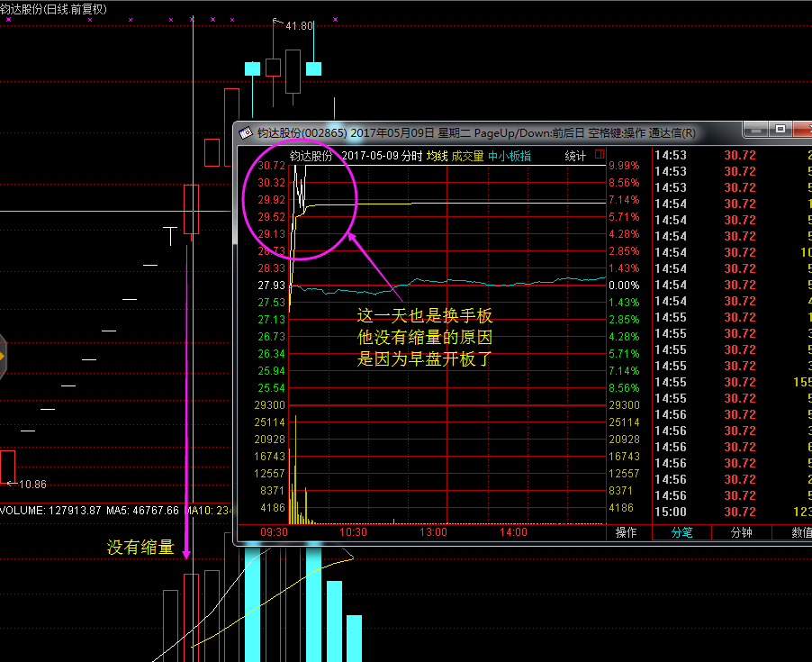
Task: Click the small red icon beside 统计
Action: 600,154
